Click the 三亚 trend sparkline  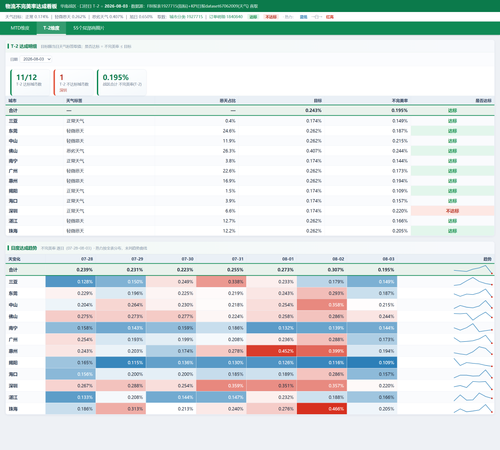(473, 282)
